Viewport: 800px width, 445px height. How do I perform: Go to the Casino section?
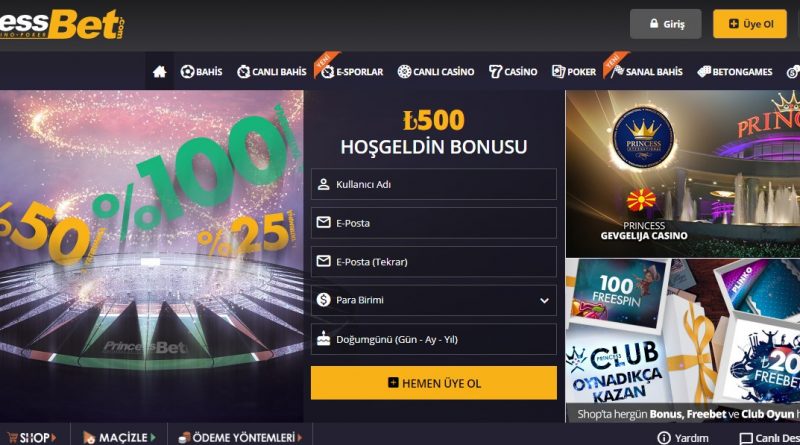click(513, 72)
